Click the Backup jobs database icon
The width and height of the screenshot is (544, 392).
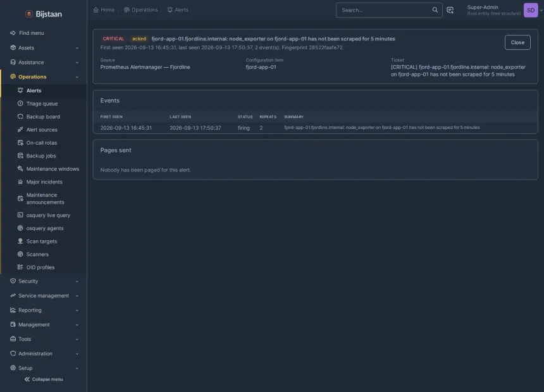[x=20, y=156]
